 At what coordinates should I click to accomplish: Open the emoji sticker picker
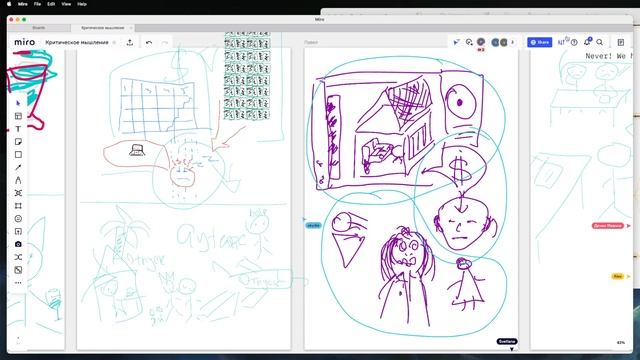[x=18, y=219]
